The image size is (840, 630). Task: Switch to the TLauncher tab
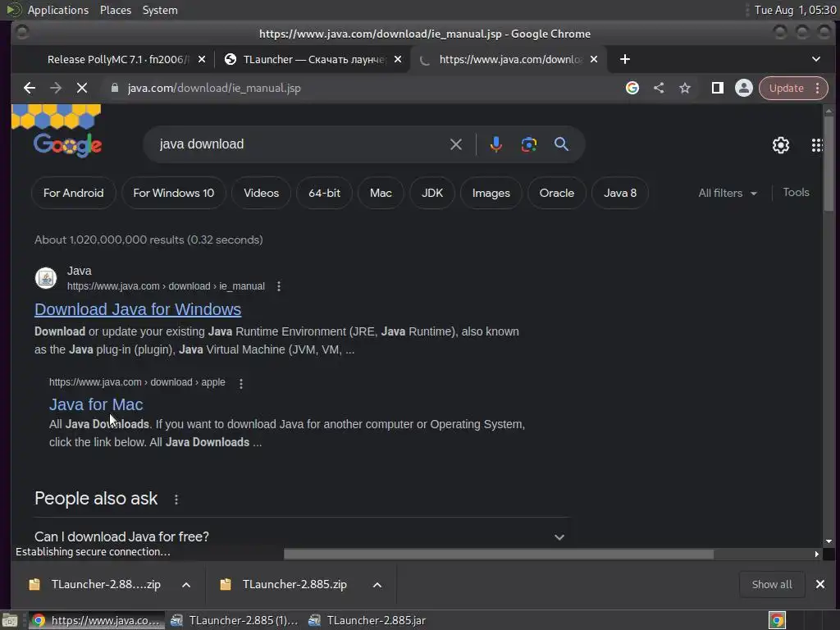pyautogui.click(x=314, y=59)
